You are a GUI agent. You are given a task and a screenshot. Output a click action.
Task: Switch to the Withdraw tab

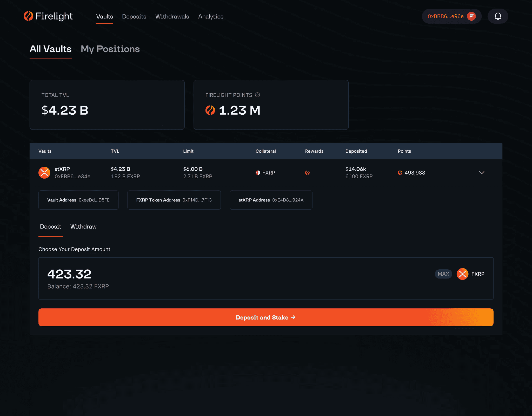coord(83,226)
